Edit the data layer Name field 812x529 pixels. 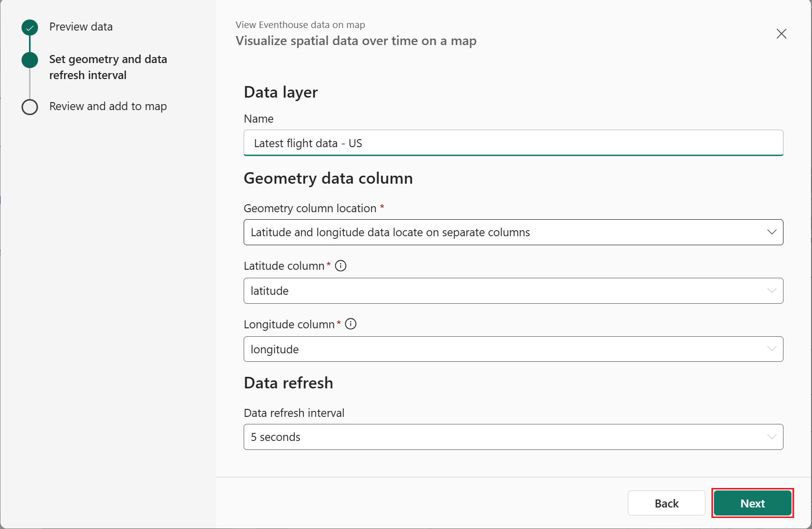[x=513, y=143]
